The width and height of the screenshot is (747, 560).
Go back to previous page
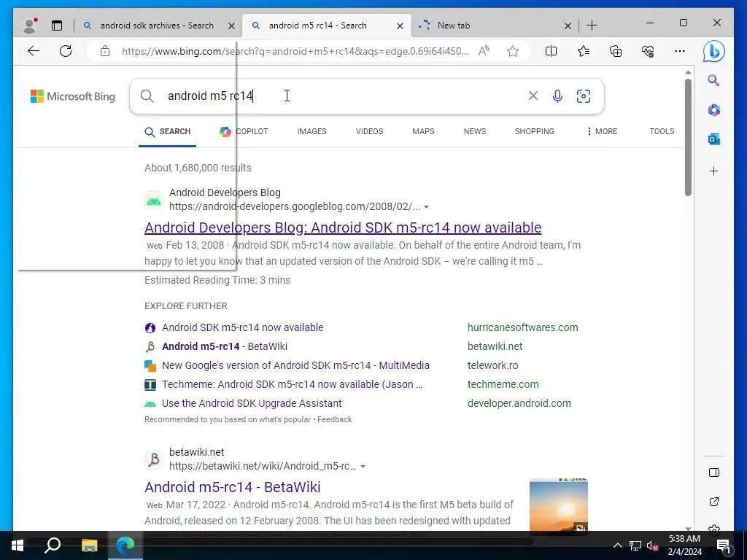point(34,51)
